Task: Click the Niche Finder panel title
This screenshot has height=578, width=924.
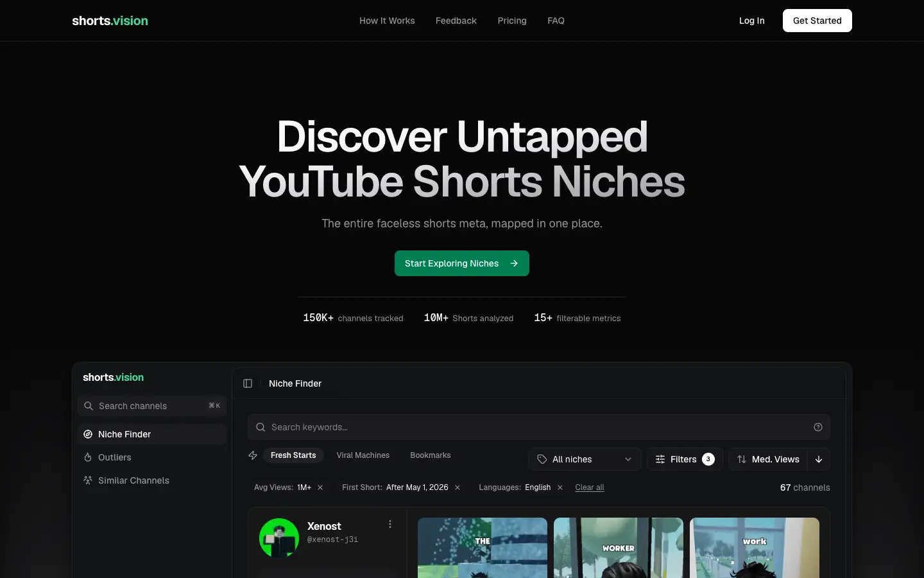Action: (x=295, y=383)
